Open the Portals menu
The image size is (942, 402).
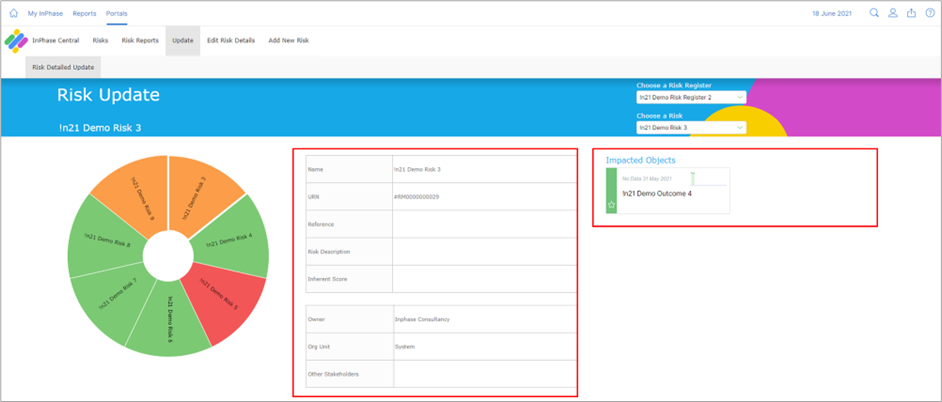[x=117, y=13]
